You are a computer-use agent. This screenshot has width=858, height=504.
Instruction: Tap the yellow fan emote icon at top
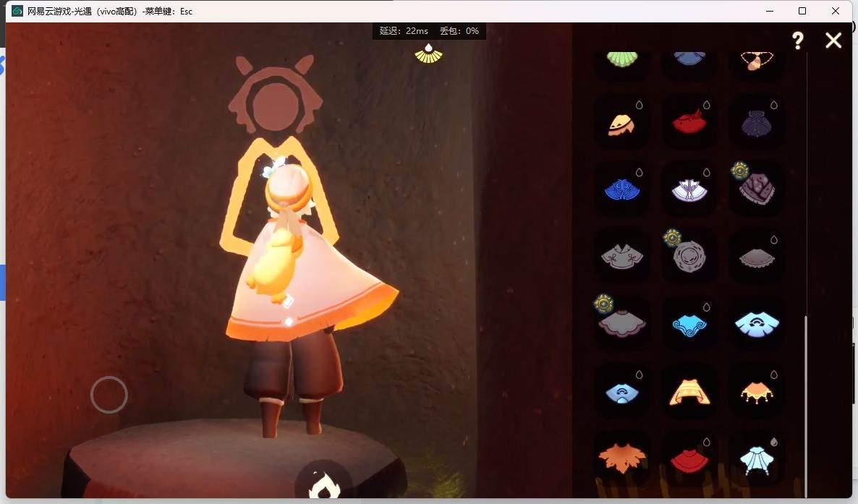(428, 53)
